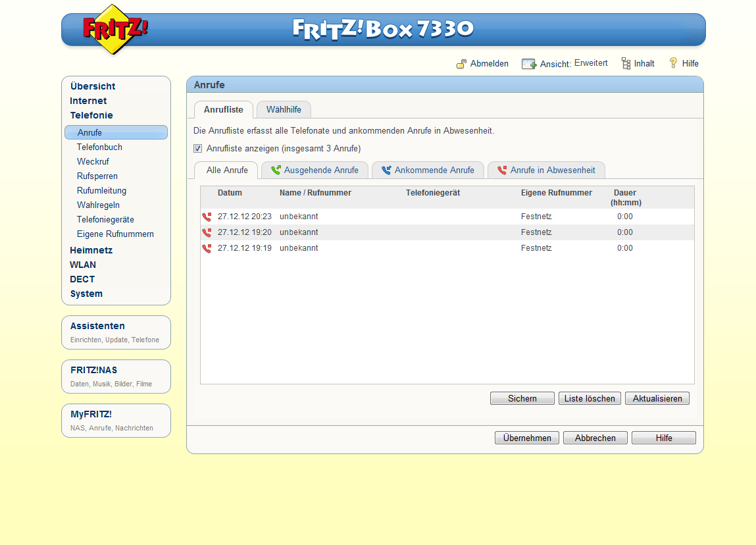
Task: Click the green outgoing calls phone icon
Action: pos(276,170)
